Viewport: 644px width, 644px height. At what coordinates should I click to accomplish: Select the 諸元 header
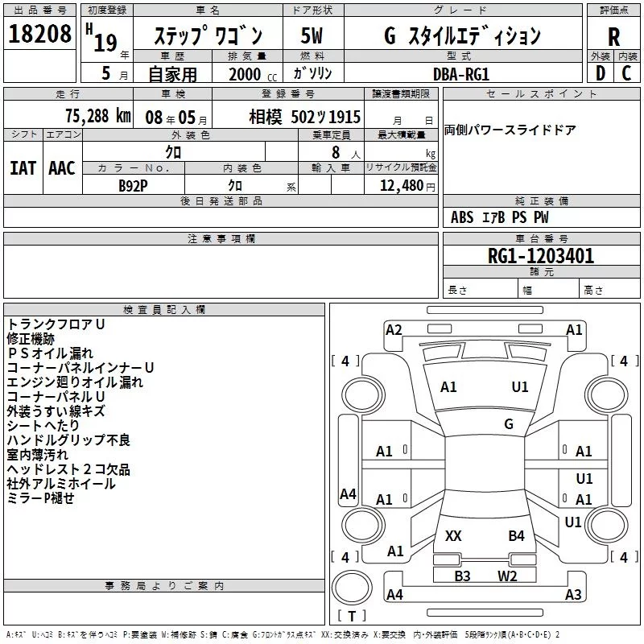541,271
